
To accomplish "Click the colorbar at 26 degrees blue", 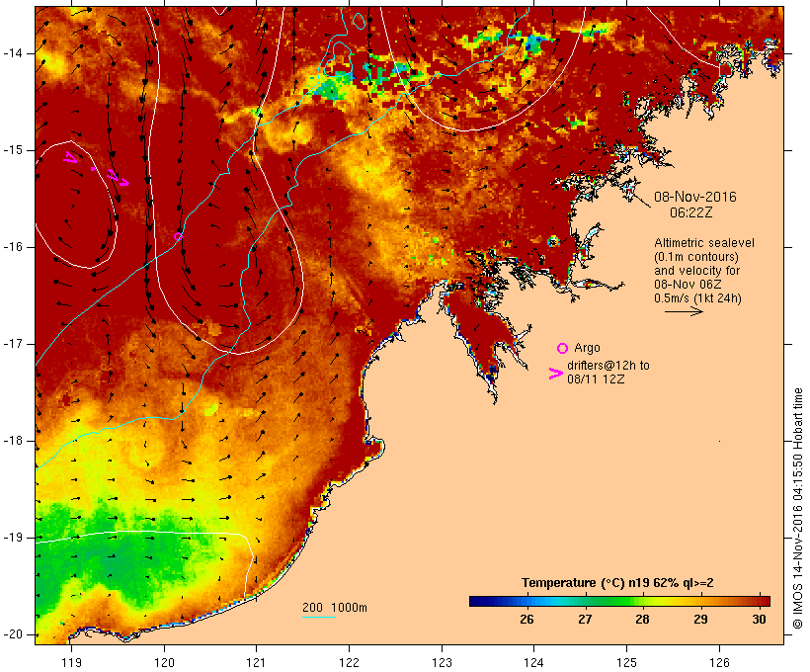I will [x=527, y=601].
